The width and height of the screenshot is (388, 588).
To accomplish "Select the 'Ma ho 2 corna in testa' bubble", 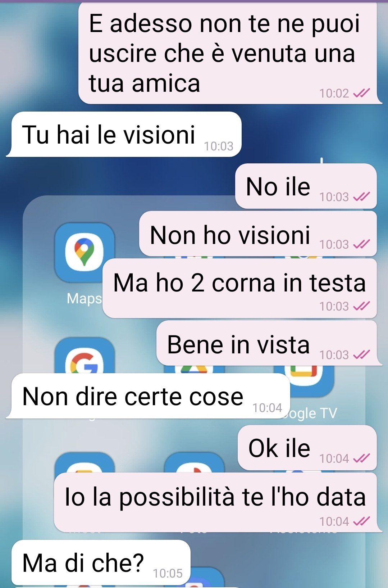I will coord(239,288).
